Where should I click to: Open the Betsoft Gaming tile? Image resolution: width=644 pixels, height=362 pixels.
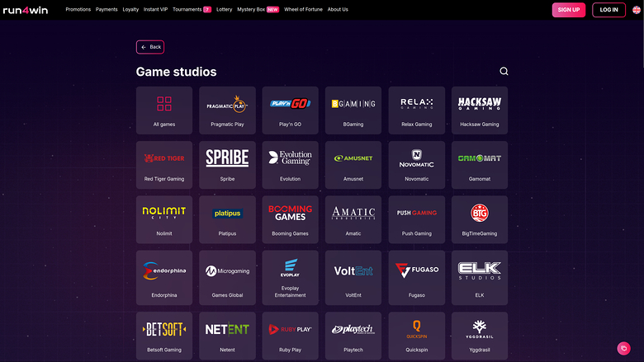164,336
